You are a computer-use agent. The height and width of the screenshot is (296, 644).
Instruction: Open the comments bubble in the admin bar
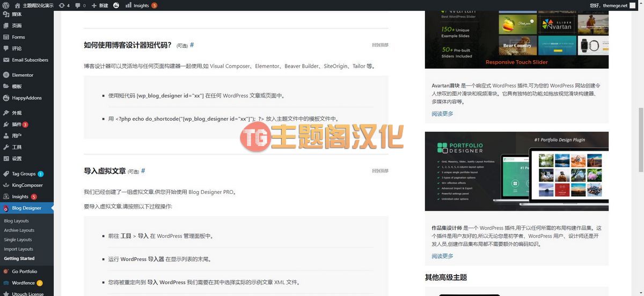pyautogui.click(x=80, y=5)
